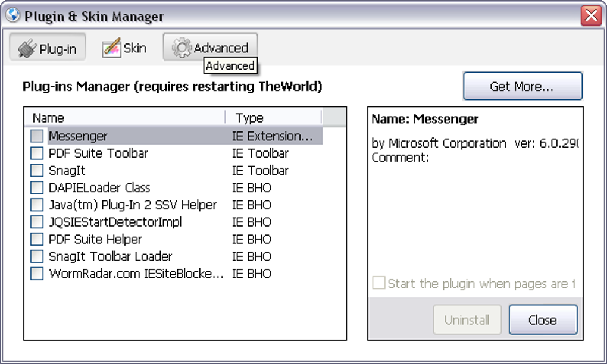Image resolution: width=607 pixels, height=364 pixels.
Task: Select the DAPIELoader Class entry
Action: pyautogui.click(x=99, y=187)
